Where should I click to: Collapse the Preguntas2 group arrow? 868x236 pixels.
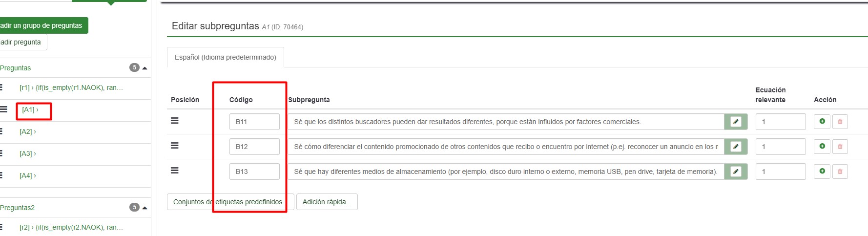pos(145,208)
